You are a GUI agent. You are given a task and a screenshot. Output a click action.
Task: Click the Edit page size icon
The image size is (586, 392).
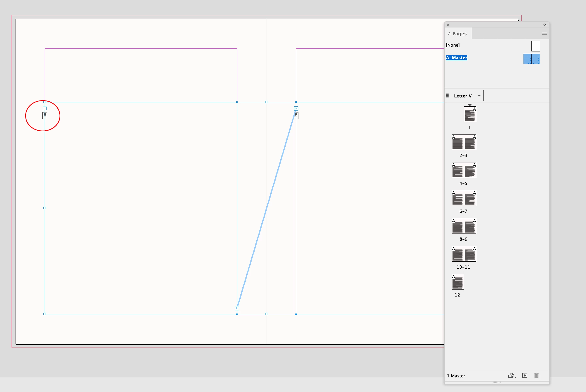pyautogui.click(x=511, y=375)
